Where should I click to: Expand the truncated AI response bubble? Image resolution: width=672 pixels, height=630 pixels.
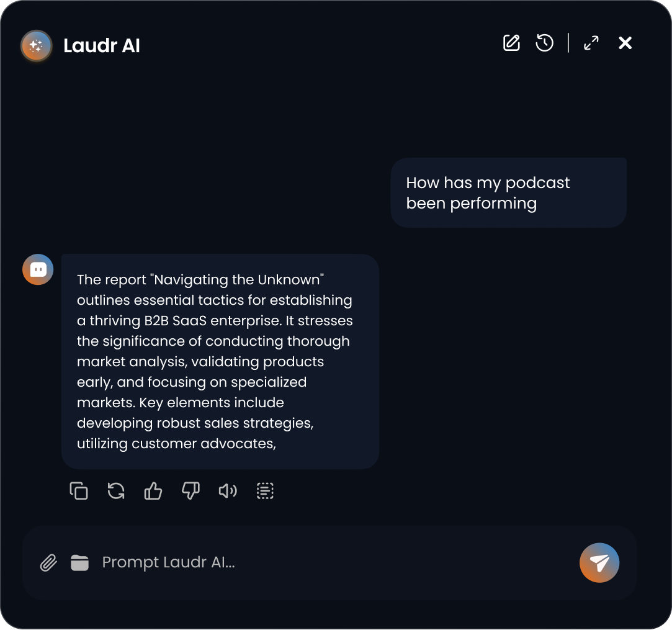point(219,360)
